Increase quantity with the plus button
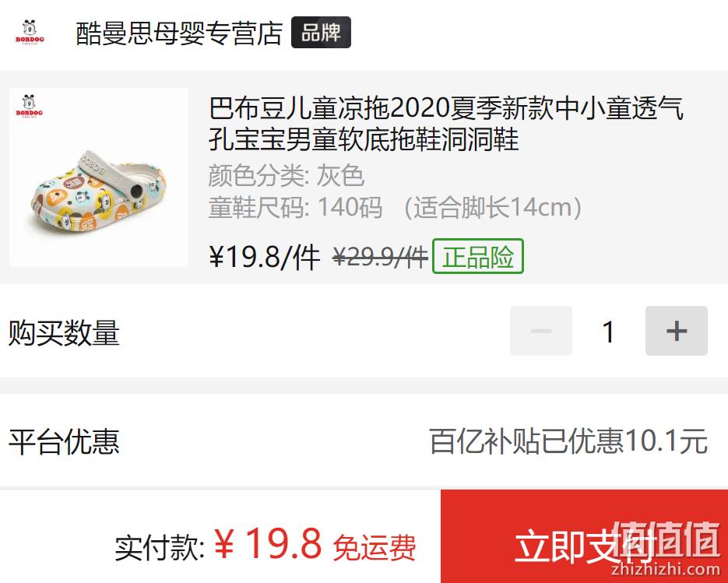The image size is (728, 583). (x=677, y=331)
